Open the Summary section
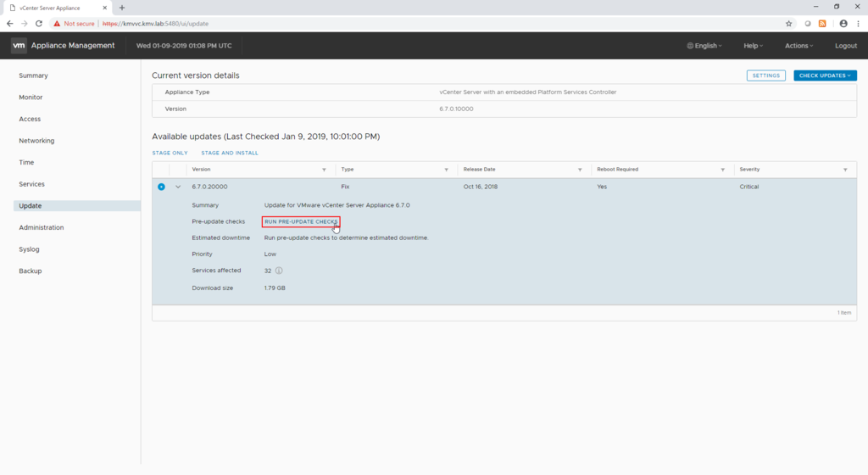 click(33, 75)
